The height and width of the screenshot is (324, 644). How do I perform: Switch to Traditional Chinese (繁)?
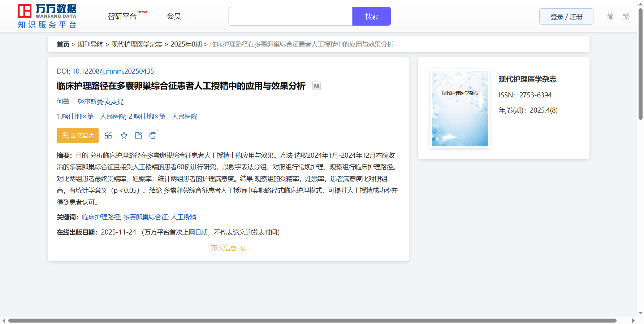(626, 17)
